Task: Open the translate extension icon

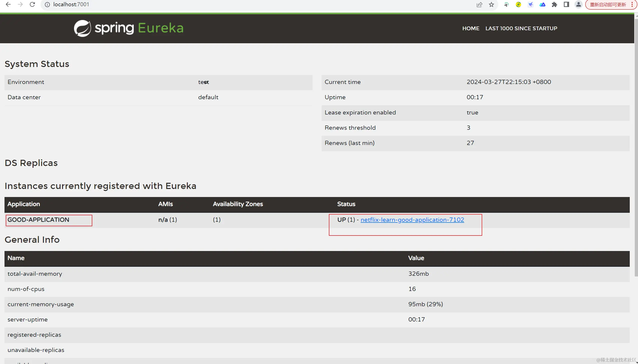Action: pos(542,4)
